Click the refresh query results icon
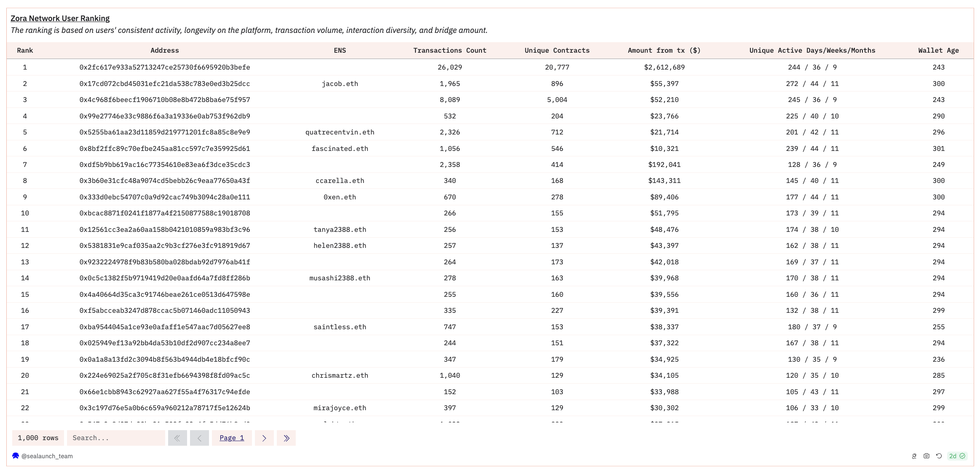This screenshot has height=473, width=980. click(x=939, y=456)
